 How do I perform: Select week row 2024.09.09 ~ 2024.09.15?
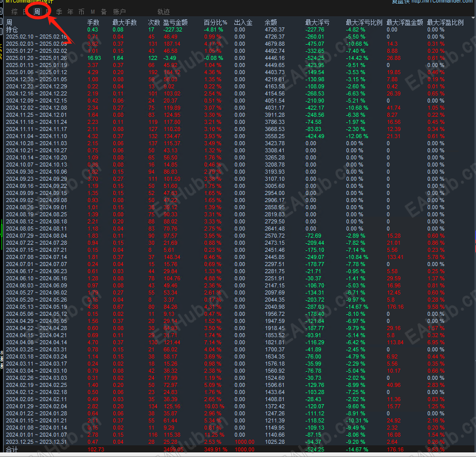[37, 193]
